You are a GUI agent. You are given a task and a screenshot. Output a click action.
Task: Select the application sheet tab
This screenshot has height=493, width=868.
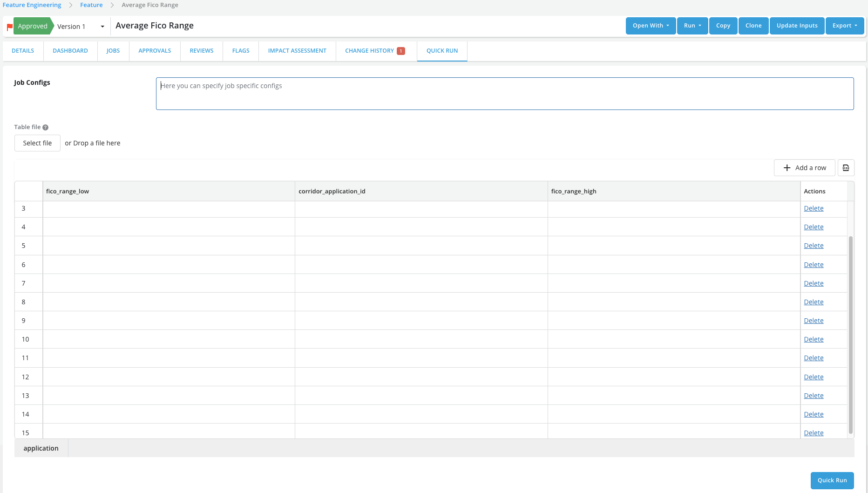(x=41, y=448)
